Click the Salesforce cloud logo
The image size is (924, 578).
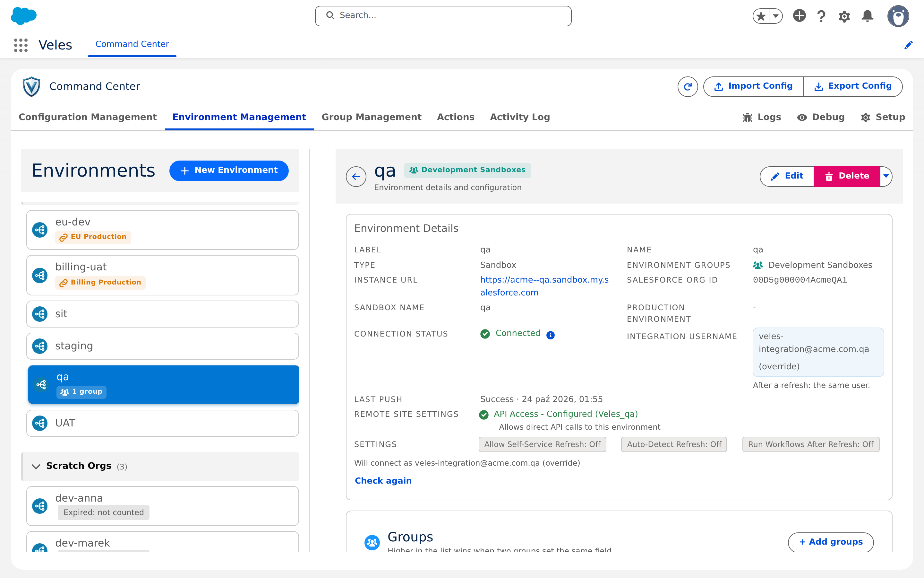[x=24, y=16]
